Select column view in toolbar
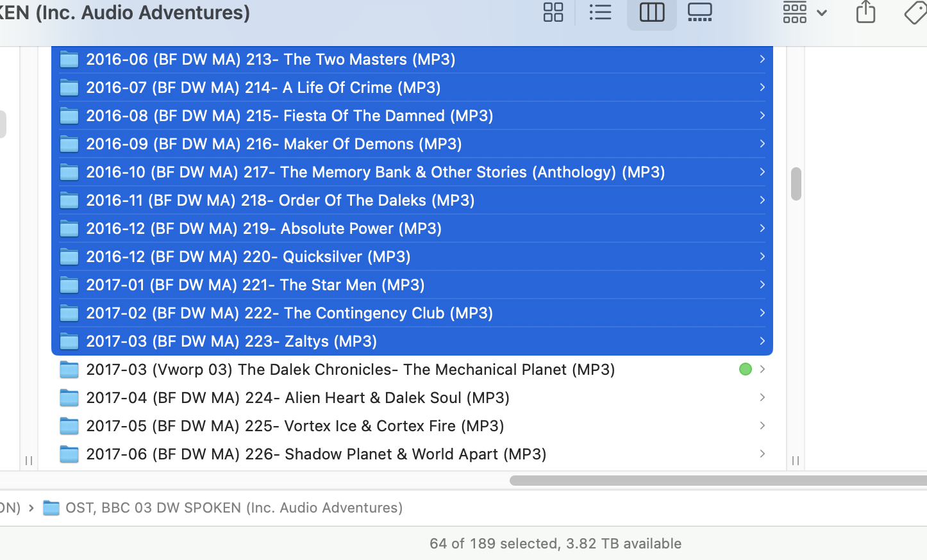 pos(651,12)
